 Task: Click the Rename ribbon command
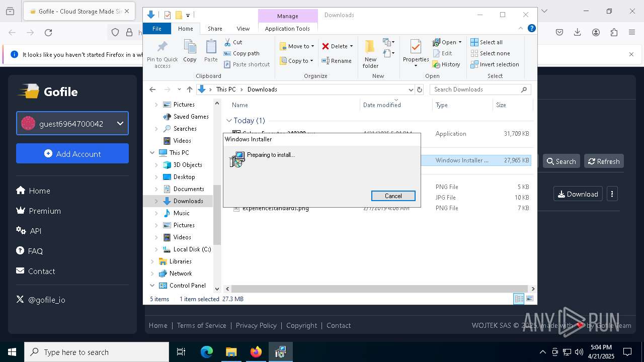pyautogui.click(x=337, y=61)
